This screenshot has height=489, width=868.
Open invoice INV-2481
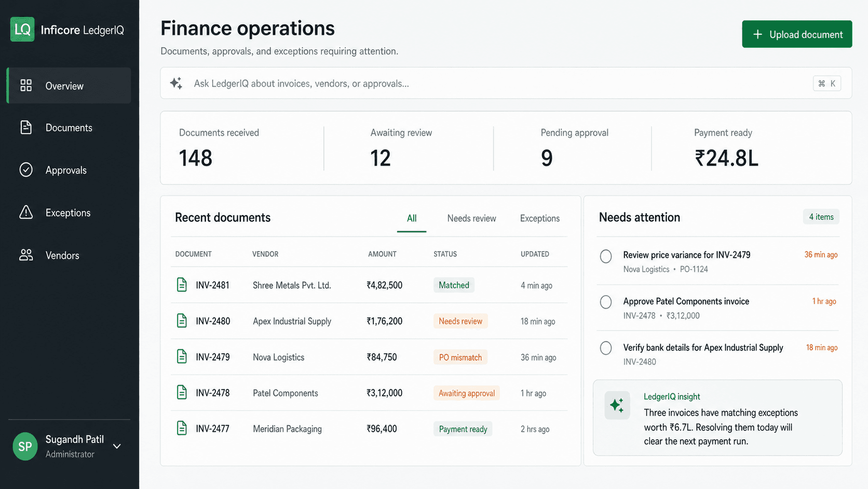tap(212, 285)
